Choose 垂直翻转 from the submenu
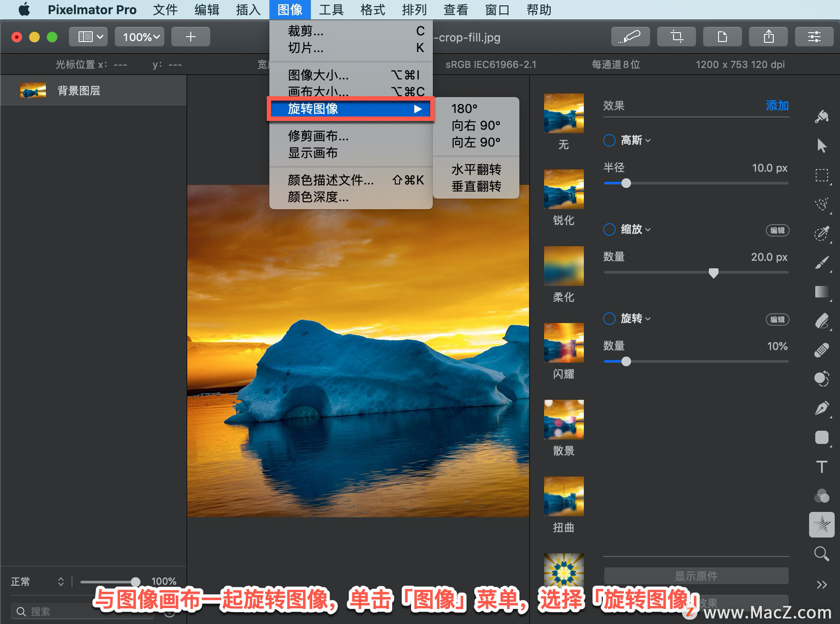 pos(476,186)
